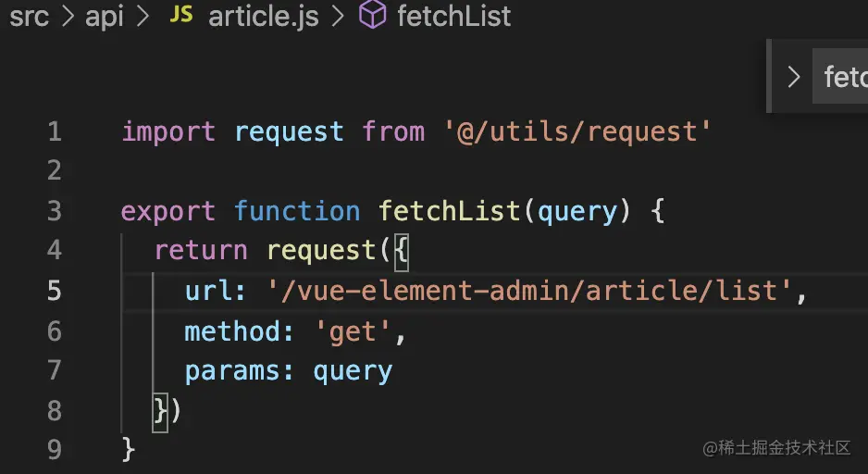Image resolution: width=868 pixels, height=474 pixels.
Task: Click the JS file icon in breadcrumb
Action: click(181, 17)
